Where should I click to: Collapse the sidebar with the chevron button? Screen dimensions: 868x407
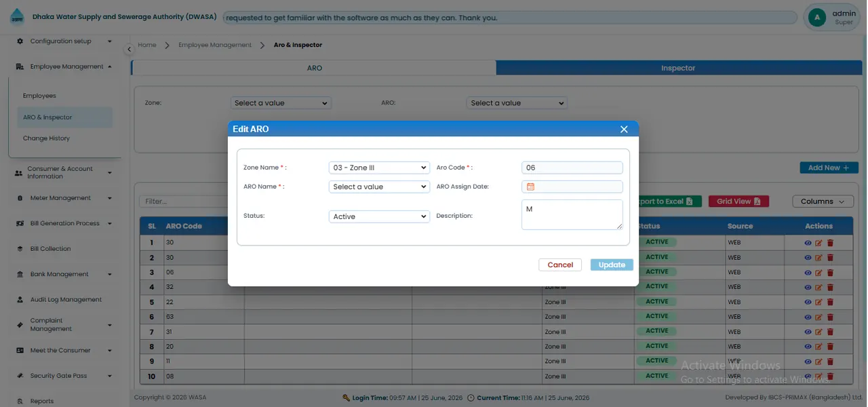129,50
